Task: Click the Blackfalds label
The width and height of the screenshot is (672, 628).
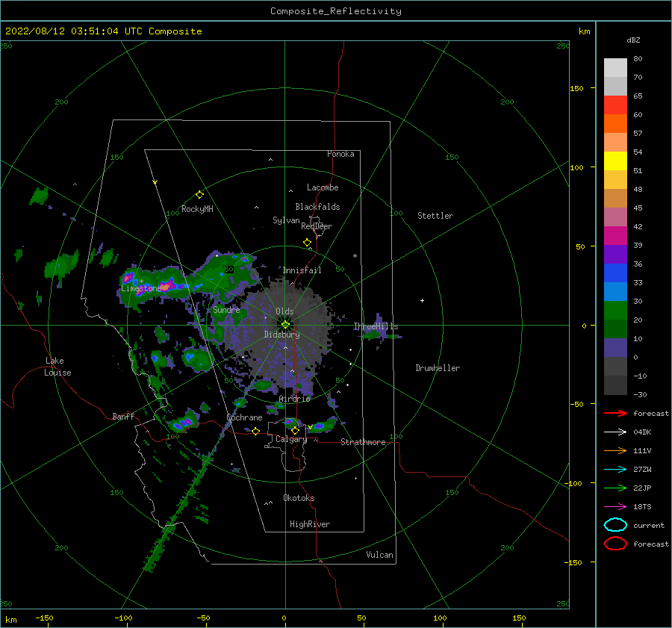Action: pos(317,207)
